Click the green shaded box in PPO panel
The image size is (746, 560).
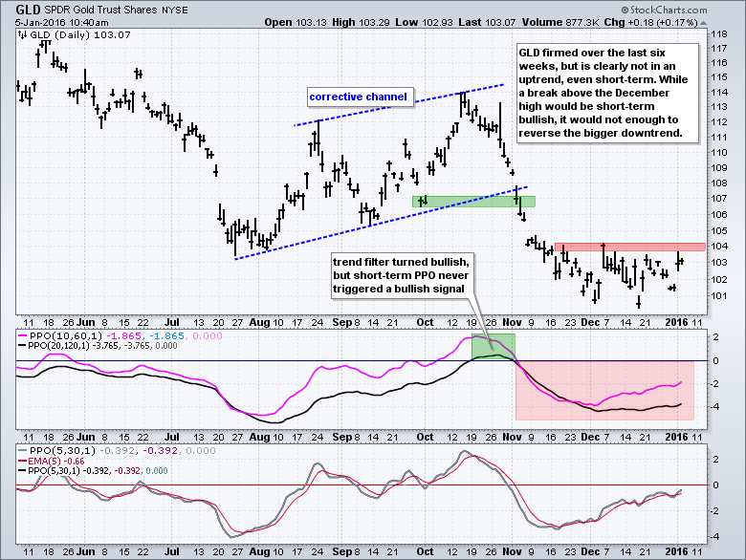click(493, 347)
